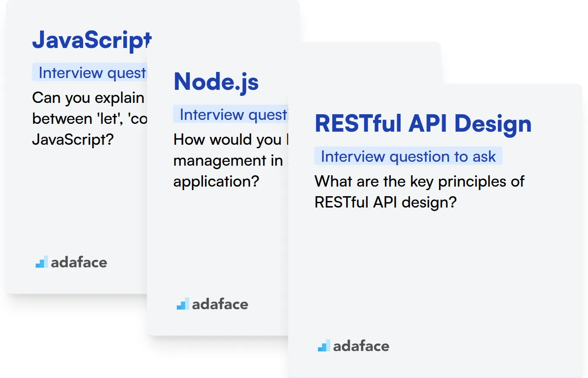Click the Interview question label on the Node.js card
Image resolution: width=588 pixels, height=378 pixels.
[231, 114]
